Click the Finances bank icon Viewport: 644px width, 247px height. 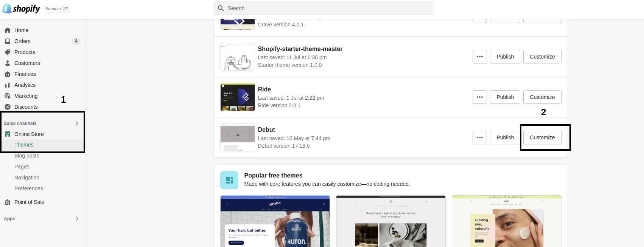pos(8,74)
